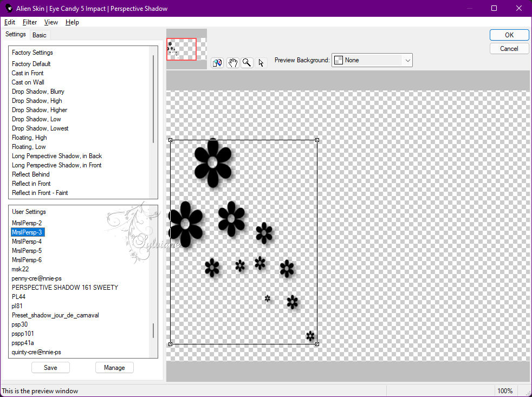Select the Drop Shadow, Blurry preset
This screenshot has width=532, height=397.
(38, 92)
